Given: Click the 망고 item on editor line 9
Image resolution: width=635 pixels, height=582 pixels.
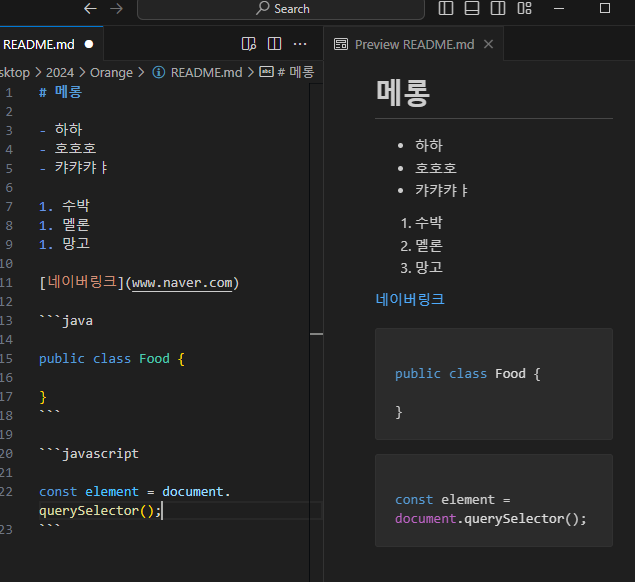Looking at the screenshot, I should coord(76,244).
